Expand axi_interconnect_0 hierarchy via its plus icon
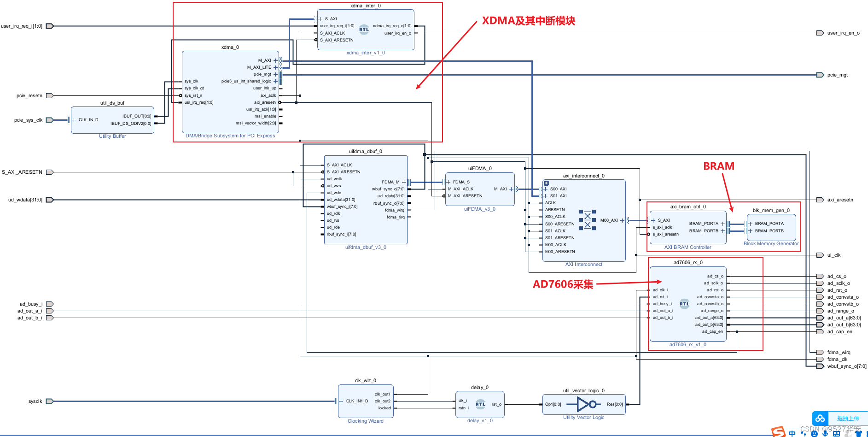The height and width of the screenshot is (437, 868). (x=546, y=183)
